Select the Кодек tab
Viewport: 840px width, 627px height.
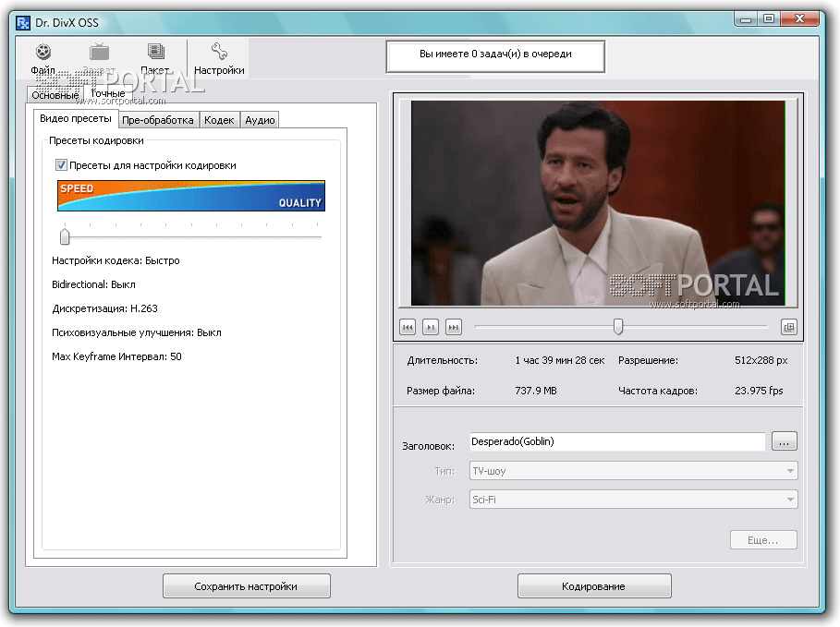click(219, 120)
